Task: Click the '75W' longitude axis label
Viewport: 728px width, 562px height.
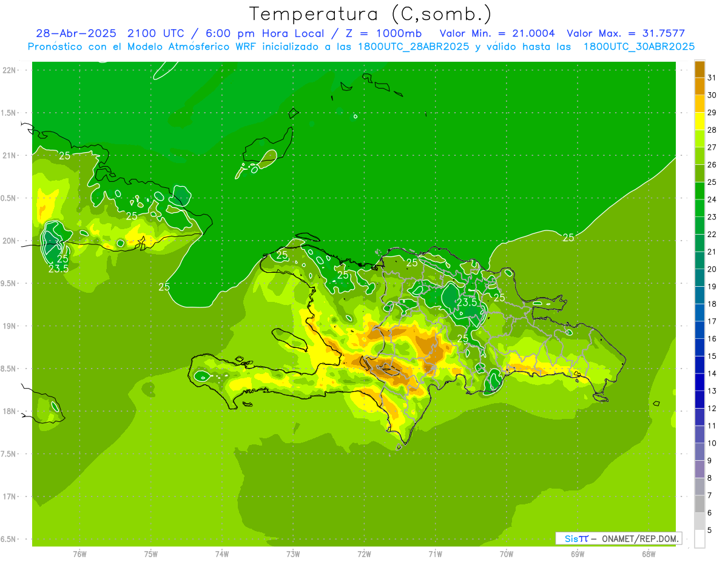Action: pos(150,554)
